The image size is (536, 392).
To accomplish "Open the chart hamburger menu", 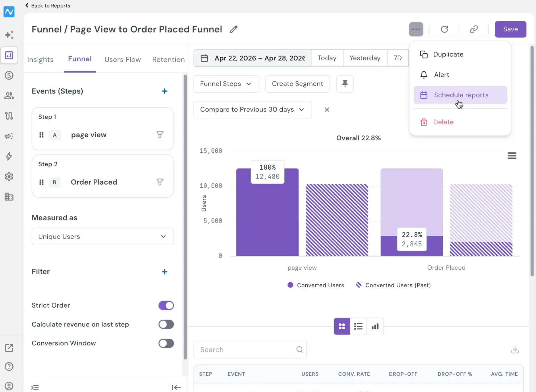I will [512, 156].
